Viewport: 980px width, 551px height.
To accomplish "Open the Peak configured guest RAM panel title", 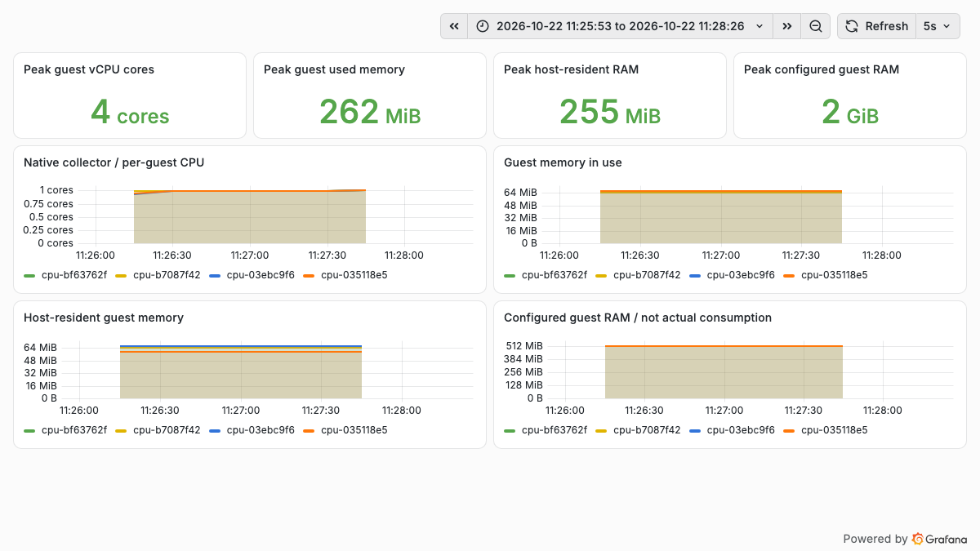I will pyautogui.click(x=822, y=69).
